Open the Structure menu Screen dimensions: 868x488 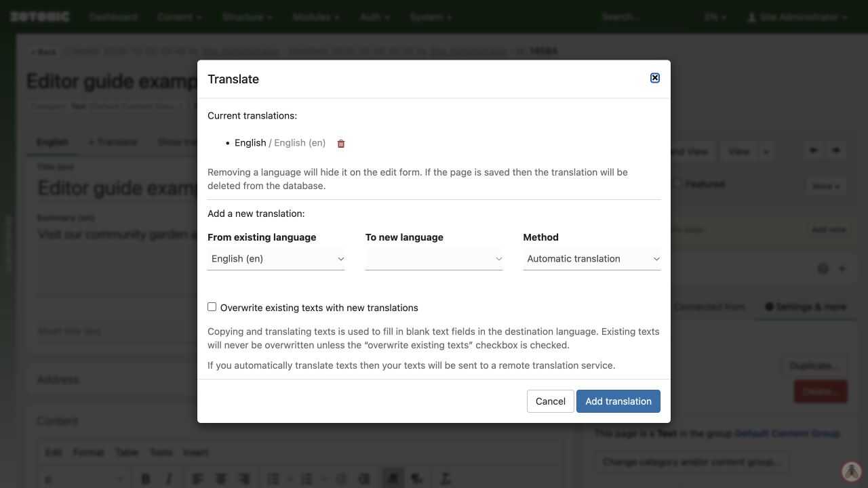tap(248, 17)
